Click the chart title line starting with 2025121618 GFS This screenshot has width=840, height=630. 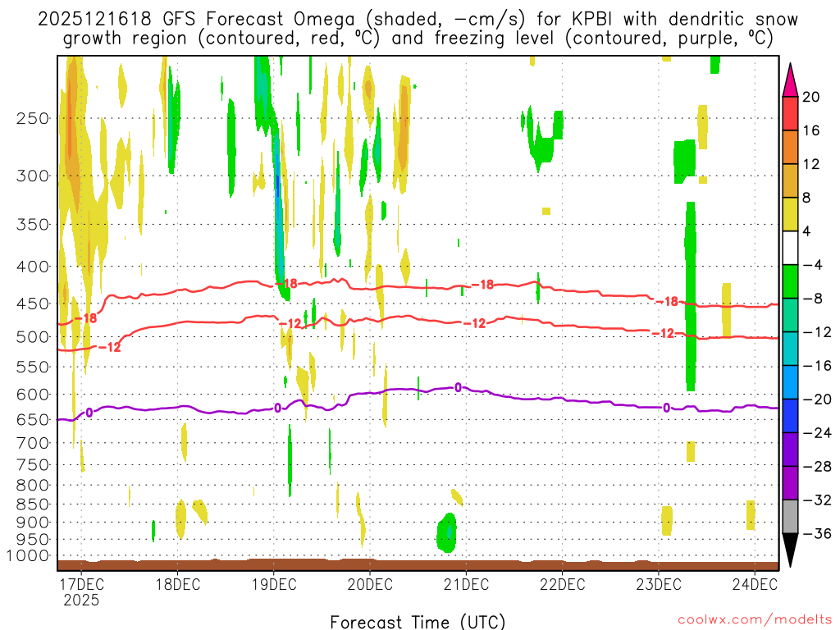click(418, 20)
